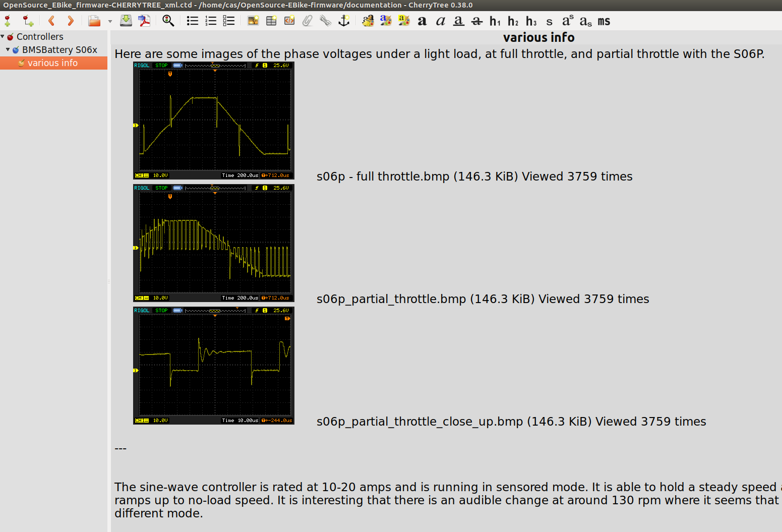Save the document with the green arrow icon
This screenshot has width=782, height=532.
[x=126, y=21]
